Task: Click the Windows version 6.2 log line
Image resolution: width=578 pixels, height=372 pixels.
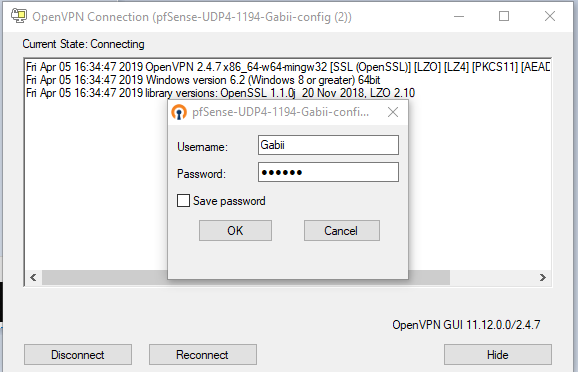Action: (x=203, y=80)
